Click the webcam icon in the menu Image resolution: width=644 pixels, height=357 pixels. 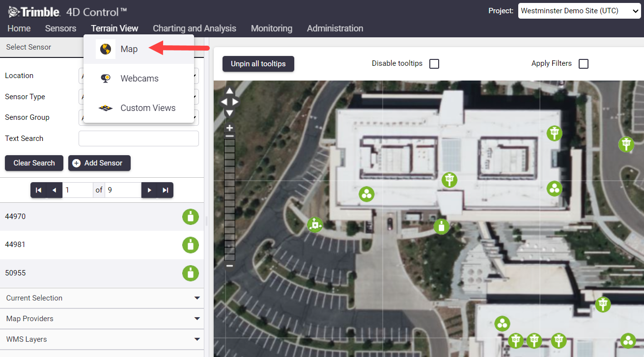pos(105,79)
